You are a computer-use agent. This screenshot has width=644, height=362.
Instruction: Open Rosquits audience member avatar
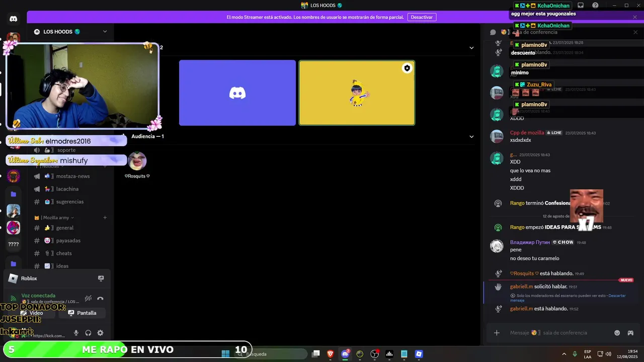pyautogui.click(x=137, y=161)
